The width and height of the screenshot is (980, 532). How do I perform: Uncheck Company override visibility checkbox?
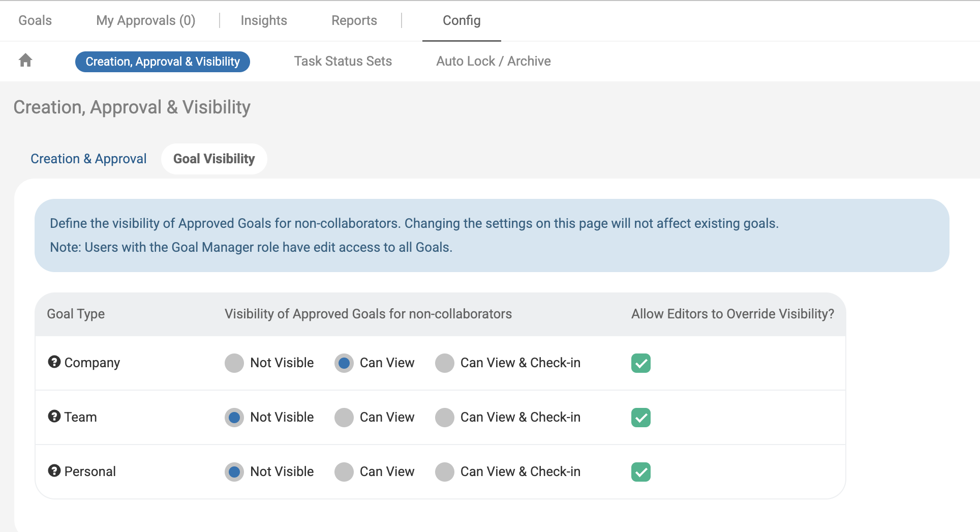[640, 363]
